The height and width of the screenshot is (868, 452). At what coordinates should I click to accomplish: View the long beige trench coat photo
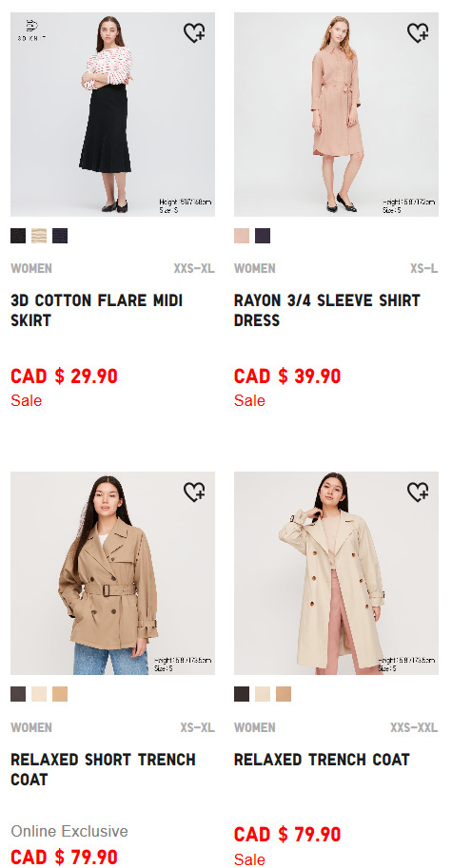[336, 573]
